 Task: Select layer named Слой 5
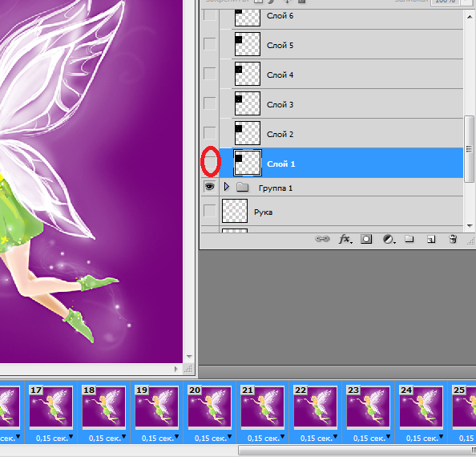coord(280,45)
